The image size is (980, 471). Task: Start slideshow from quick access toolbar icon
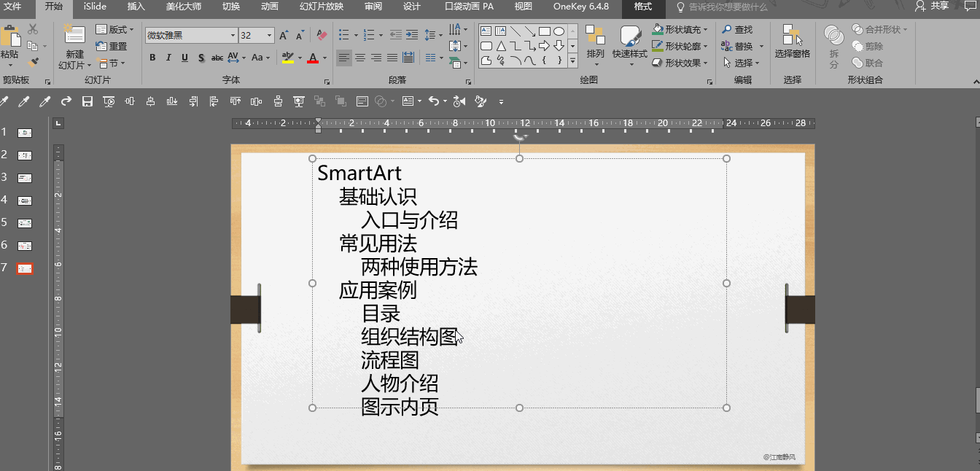109,101
